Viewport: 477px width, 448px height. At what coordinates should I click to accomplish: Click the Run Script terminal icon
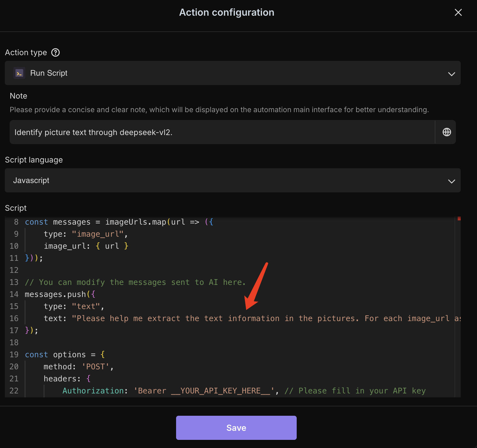pyautogui.click(x=19, y=73)
